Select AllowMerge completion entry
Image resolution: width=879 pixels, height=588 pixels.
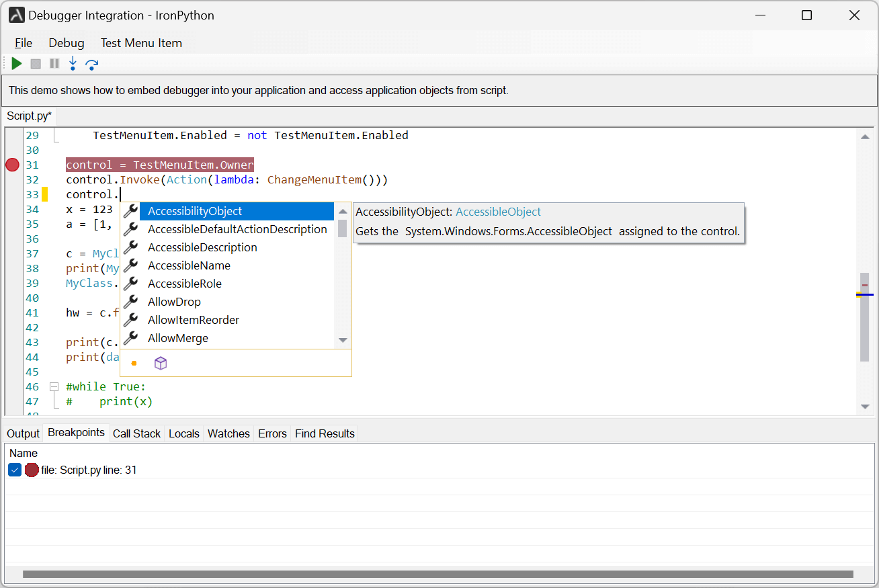(237, 338)
